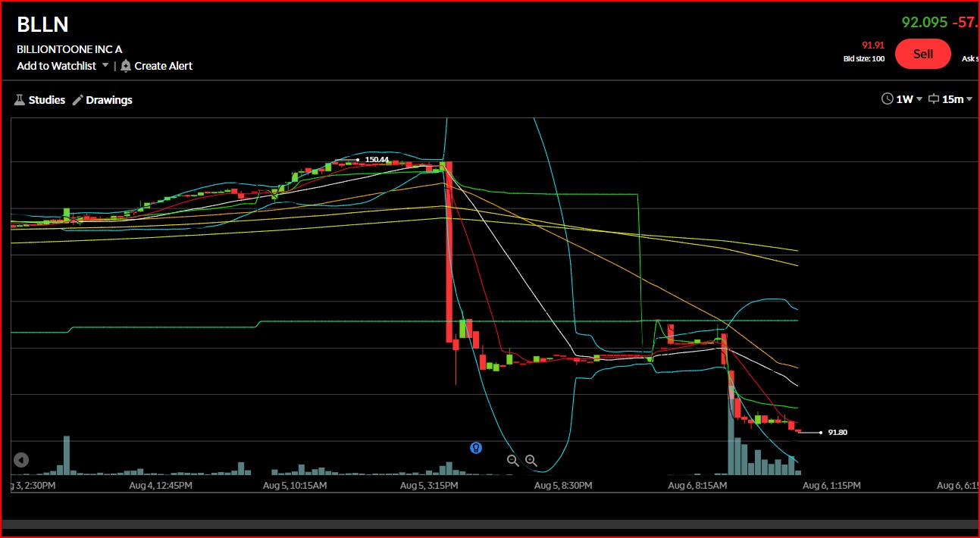Click the Aug 6, 8:15AM time label
980x538 pixels.
coord(697,485)
